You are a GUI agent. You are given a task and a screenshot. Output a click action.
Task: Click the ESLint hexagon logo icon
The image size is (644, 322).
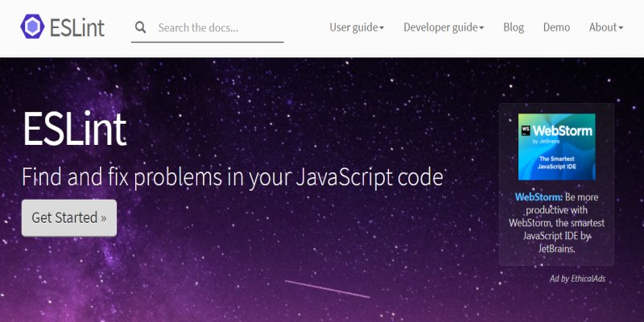pos(32,27)
